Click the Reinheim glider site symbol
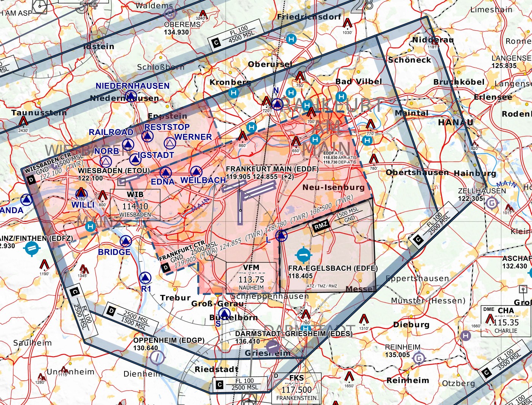 (418, 357)
